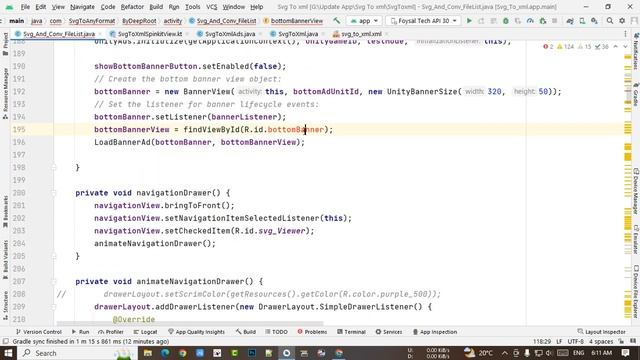Open LF line separator selector

[x=559, y=341]
